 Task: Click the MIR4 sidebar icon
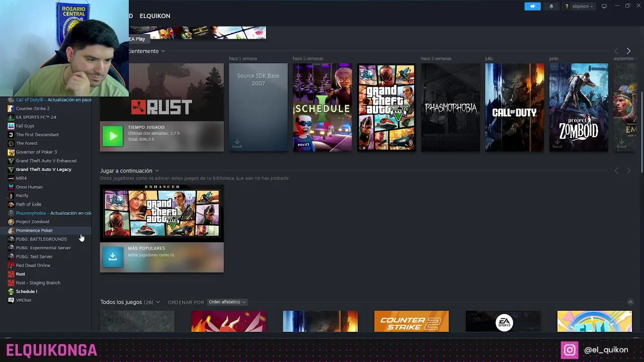(11, 178)
